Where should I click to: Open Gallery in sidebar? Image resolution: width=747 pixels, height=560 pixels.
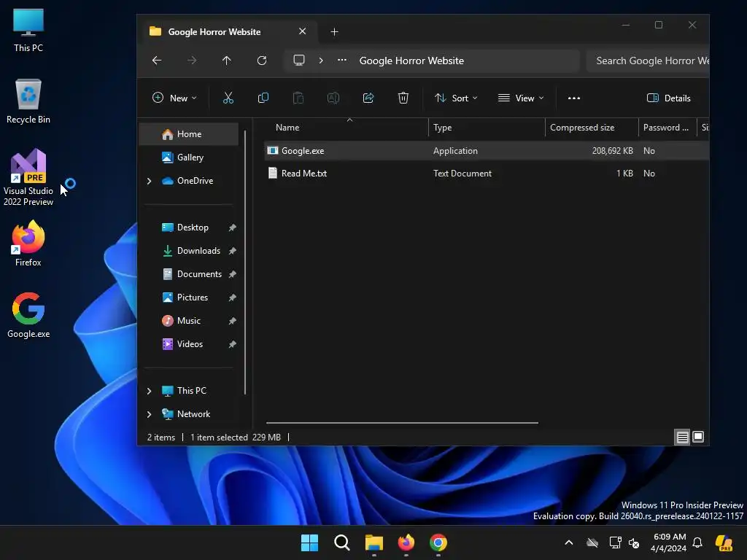(x=189, y=157)
